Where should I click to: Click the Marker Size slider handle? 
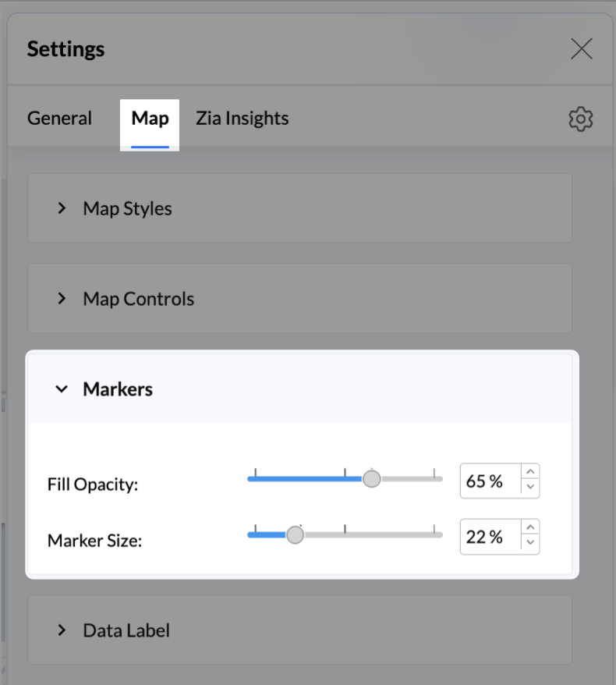coord(295,534)
